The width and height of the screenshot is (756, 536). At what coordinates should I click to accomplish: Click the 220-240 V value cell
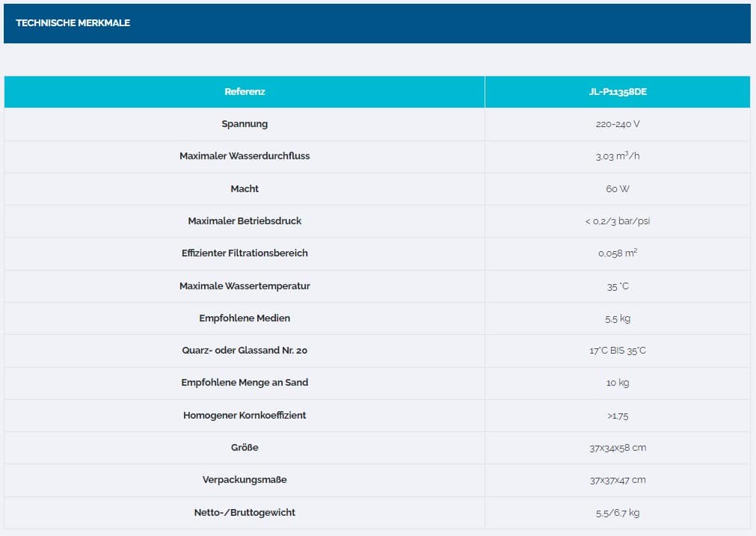[617, 124]
